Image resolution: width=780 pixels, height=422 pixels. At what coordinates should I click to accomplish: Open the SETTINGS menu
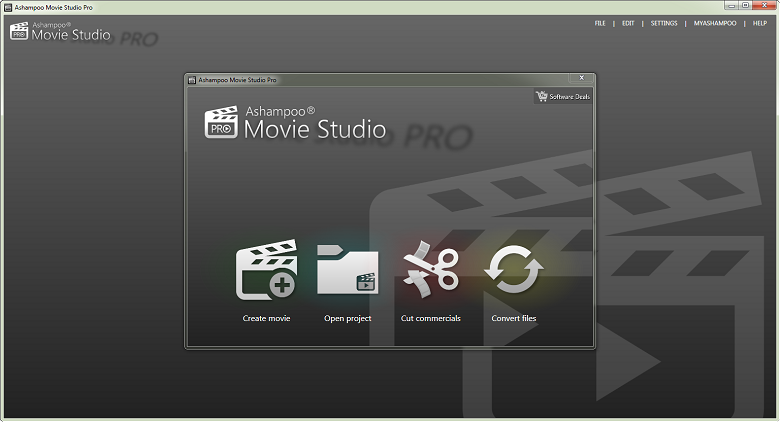pyautogui.click(x=664, y=23)
